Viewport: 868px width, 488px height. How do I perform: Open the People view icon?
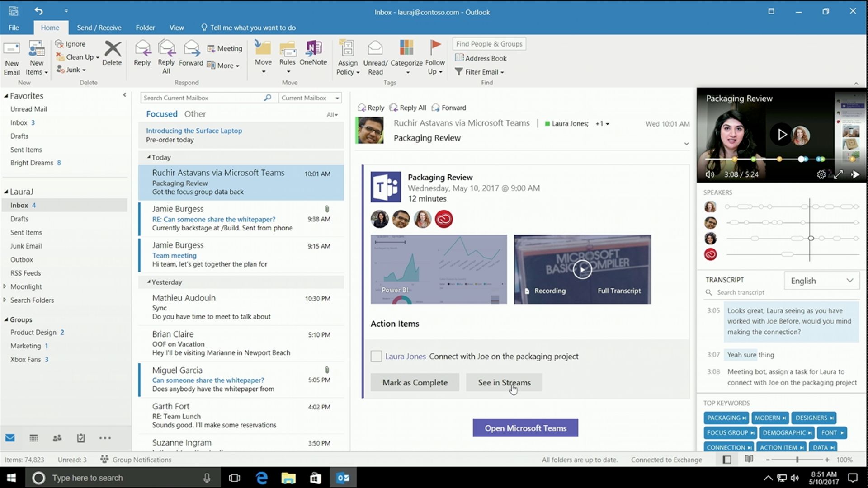[57, 438]
